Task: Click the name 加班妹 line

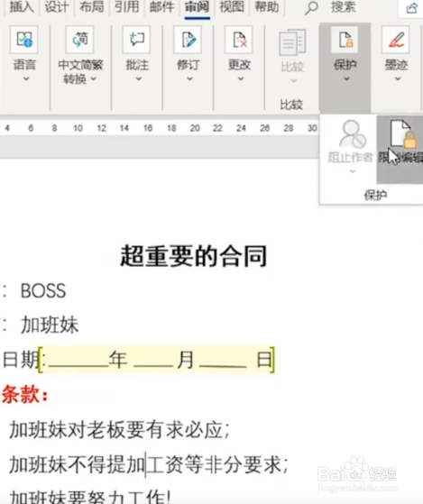Action: pyautogui.click(x=50, y=325)
